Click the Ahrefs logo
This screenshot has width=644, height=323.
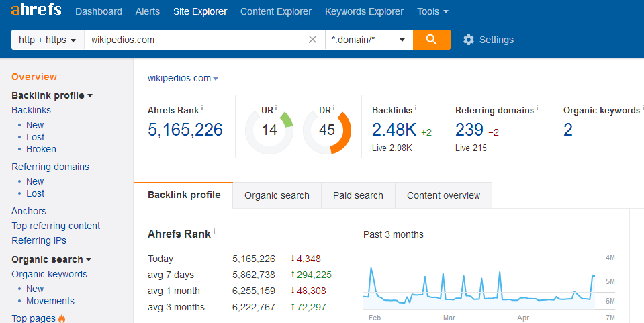coord(36,10)
